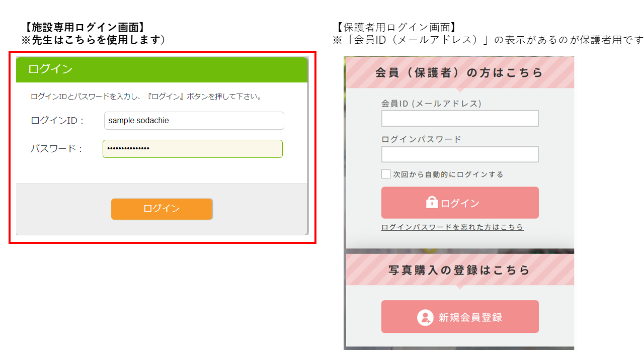
Task: Click the orange ログイン button in facility login
Action: [162, 209]
